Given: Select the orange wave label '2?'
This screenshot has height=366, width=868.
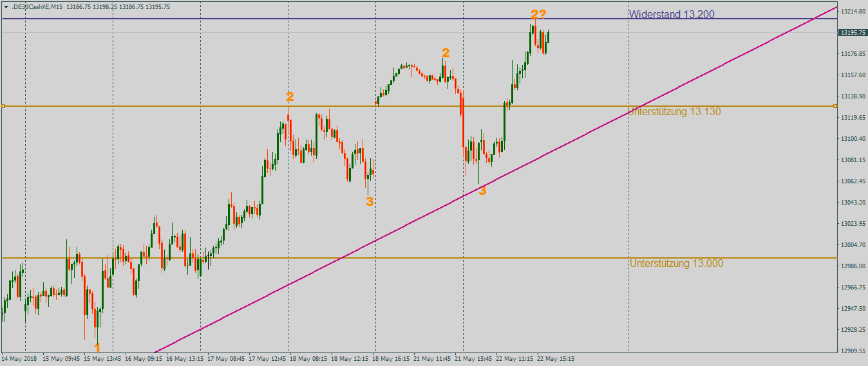Looking at the screenshot, I should pyautogui.click(x=538, y=15).
